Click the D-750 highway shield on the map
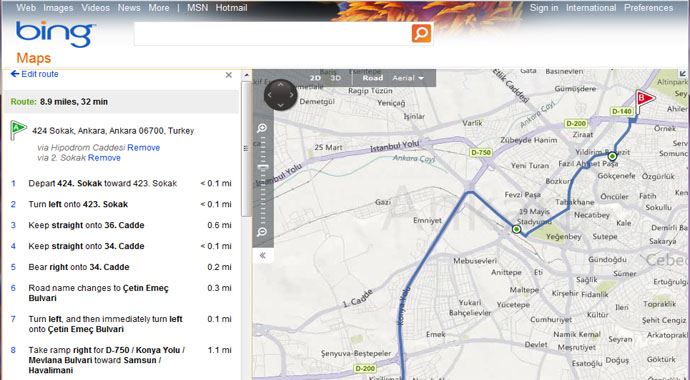The height and width of the screenshot is (380, 690). pos(481,153)
